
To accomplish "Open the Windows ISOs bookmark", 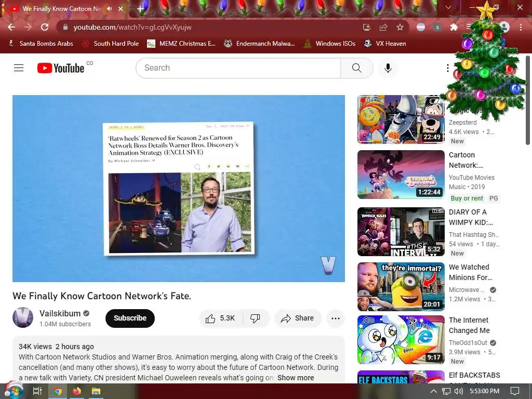I will click(x=329, y=44).
